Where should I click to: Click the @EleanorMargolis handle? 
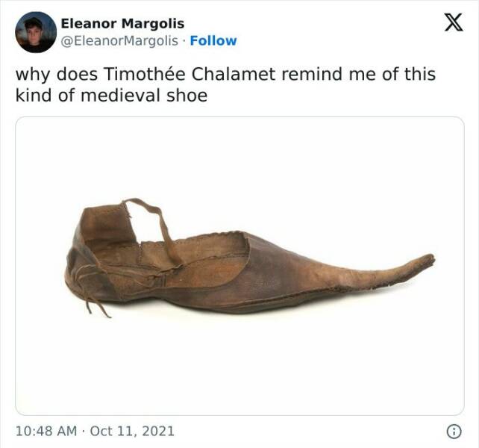tap(119, 40)
